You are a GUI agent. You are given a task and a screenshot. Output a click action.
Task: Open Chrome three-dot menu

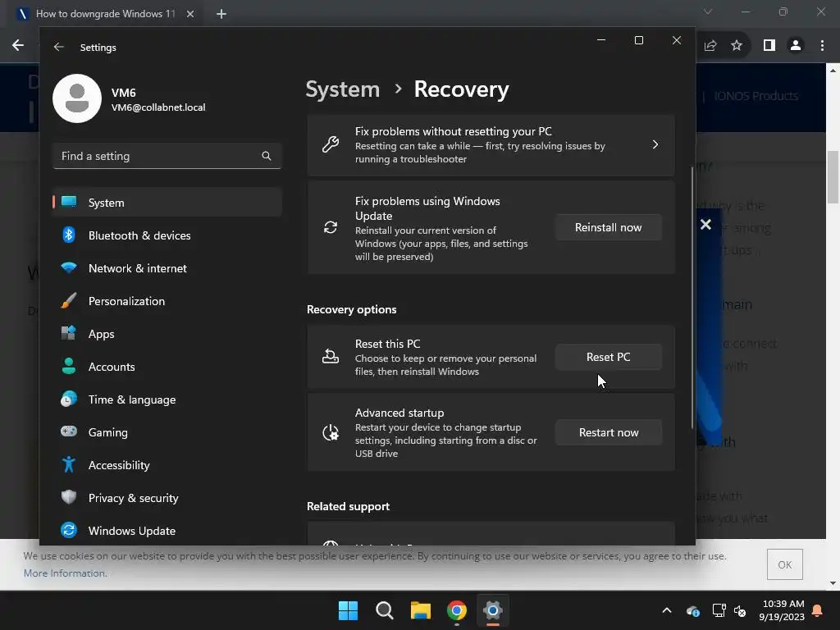click(822, 46)
